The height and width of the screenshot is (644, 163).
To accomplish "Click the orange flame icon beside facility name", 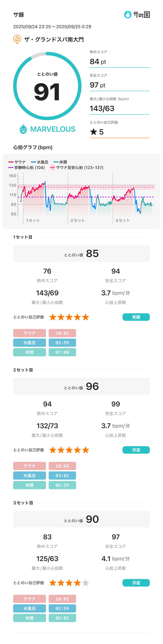I will click(x=17, y=39).
